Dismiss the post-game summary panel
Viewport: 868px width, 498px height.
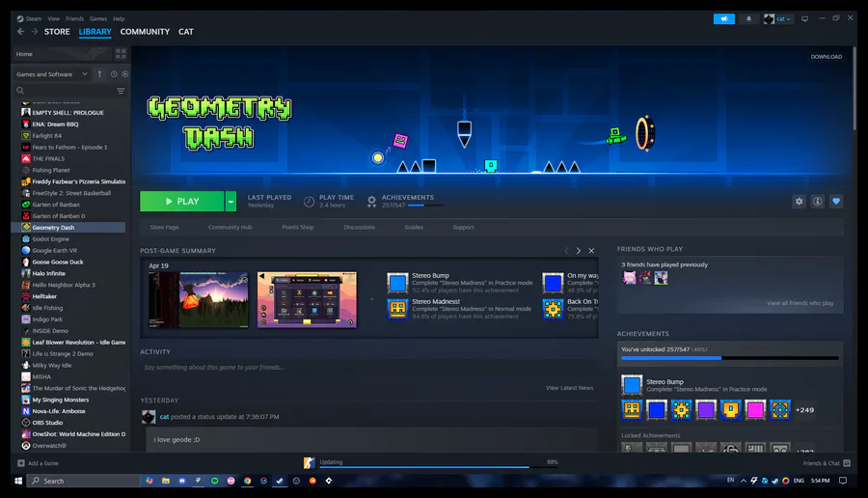[x=591, y=251]
